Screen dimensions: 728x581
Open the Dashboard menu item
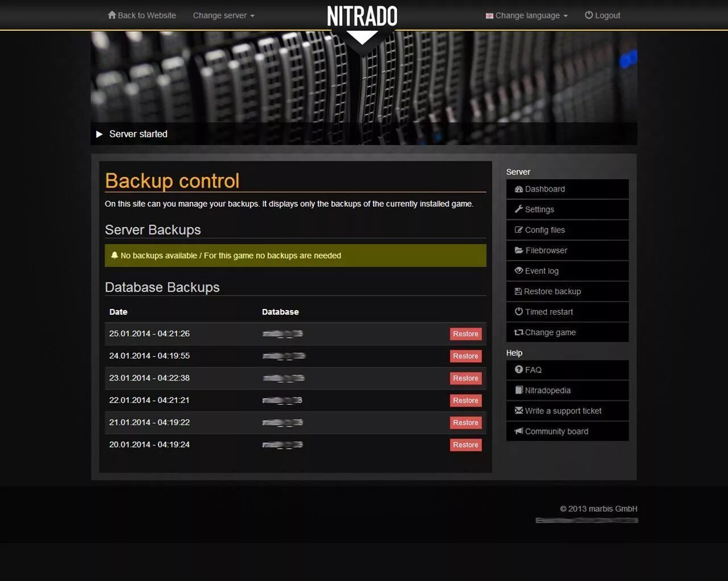point(567,189)
